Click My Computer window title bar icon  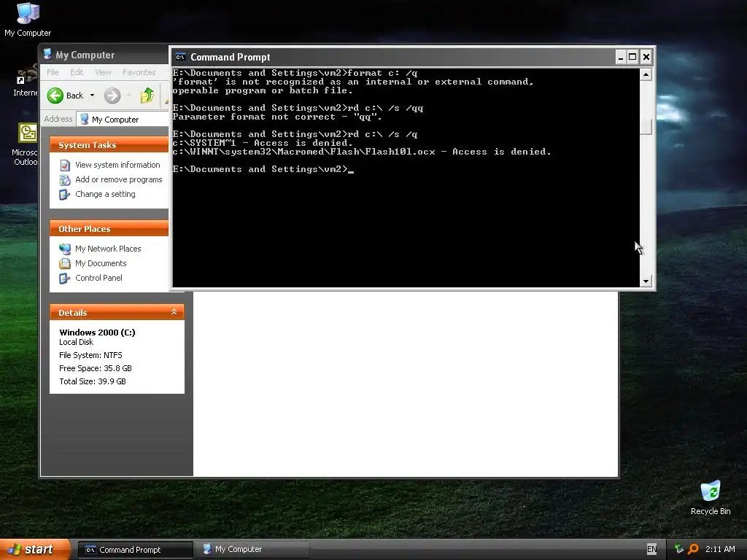[x=47, y=54]
